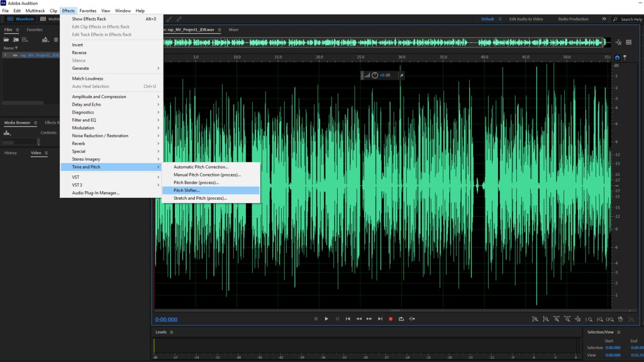Click Zoom to Selection icon
This screenshot has width=644, height=362.
pos(610,319)
